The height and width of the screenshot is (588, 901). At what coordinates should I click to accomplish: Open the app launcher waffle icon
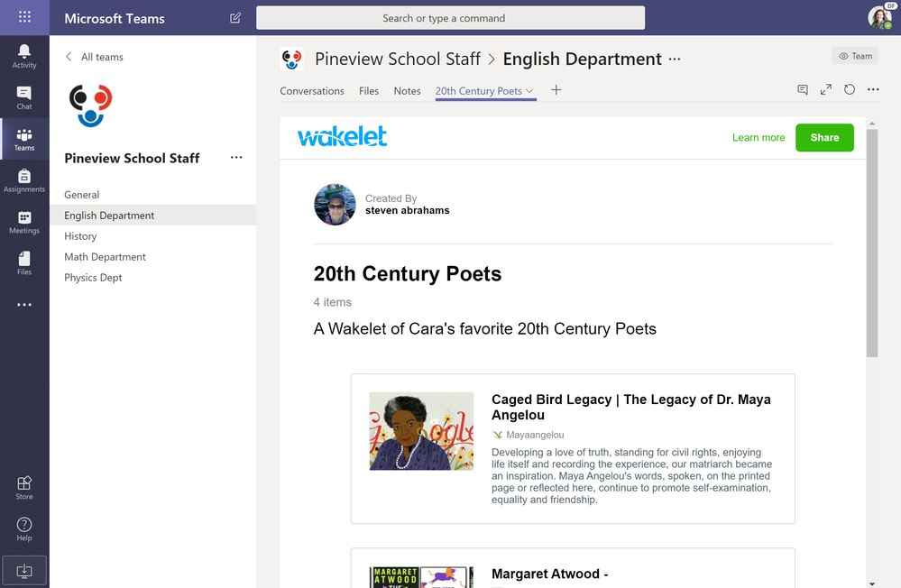pyautogui.click(x=24, y=17)
